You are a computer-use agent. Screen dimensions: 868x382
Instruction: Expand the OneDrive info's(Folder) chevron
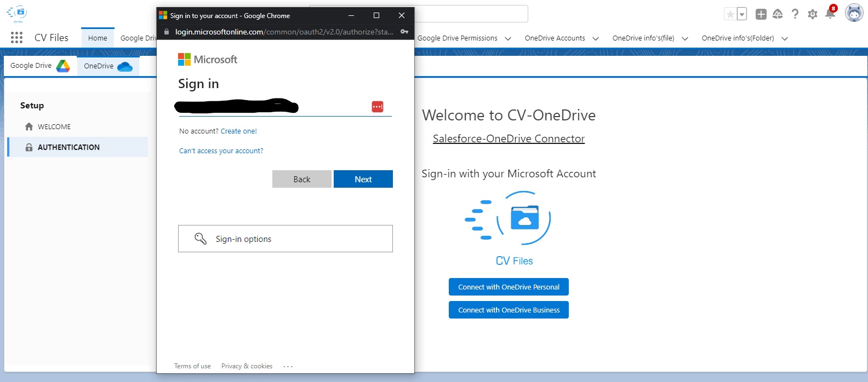click(785, 38)
